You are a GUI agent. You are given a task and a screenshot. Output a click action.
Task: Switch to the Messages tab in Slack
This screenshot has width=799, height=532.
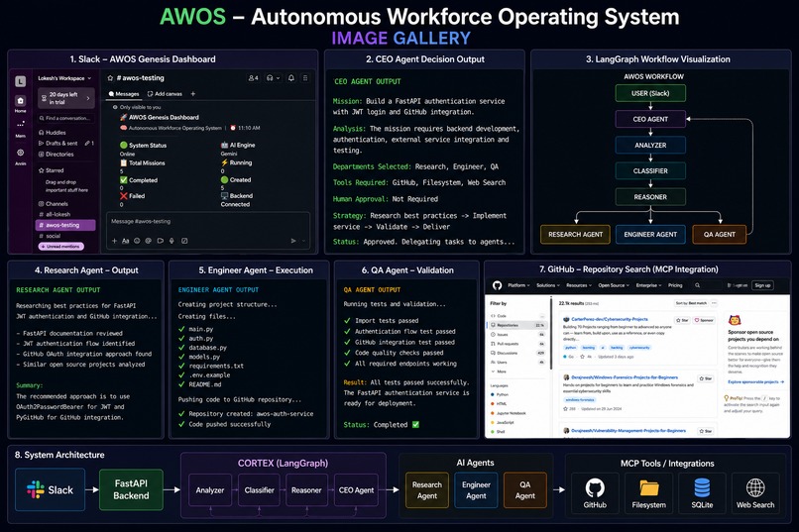click(124, 94)
